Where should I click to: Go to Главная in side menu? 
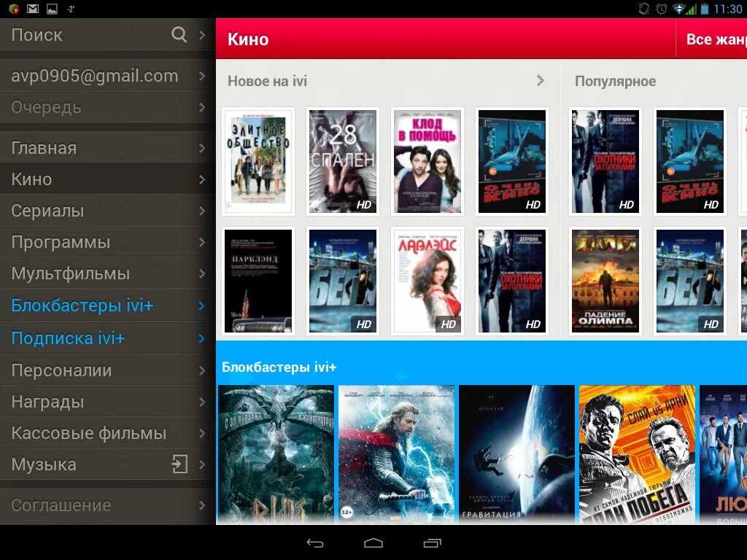108,147
